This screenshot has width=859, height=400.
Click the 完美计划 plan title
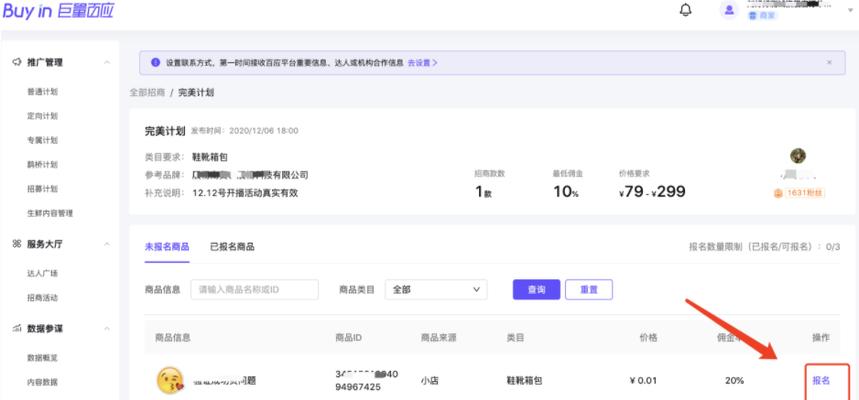(165, 131)
